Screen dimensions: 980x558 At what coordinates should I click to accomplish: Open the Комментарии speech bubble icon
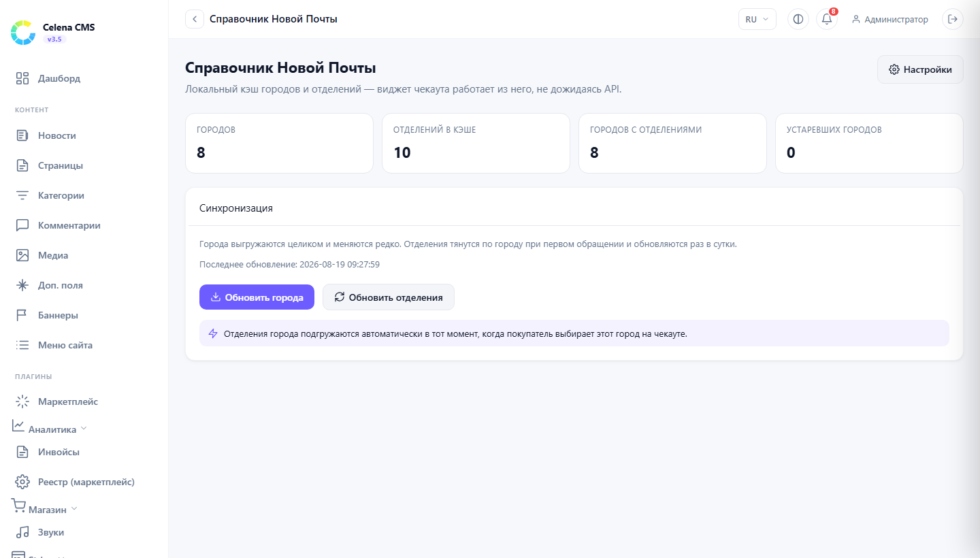click(22, 225)
